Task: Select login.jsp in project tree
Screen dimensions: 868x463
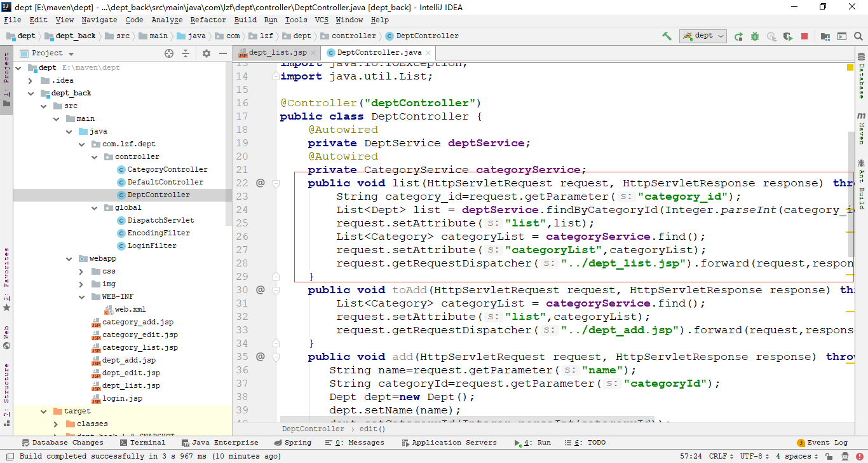Action: click(116, 398)
